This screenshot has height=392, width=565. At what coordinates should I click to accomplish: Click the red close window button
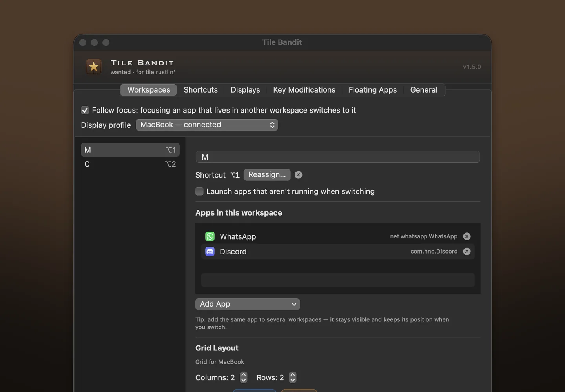pos(83,42)
